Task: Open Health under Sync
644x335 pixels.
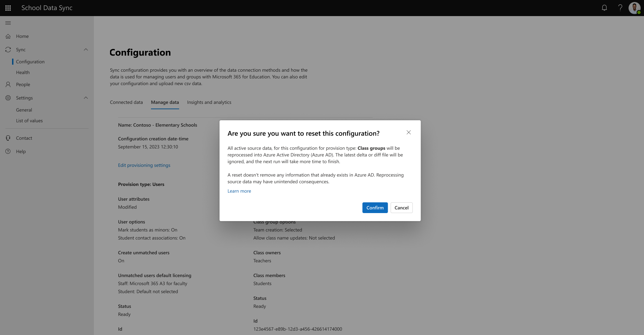Action: click(23, 72)
